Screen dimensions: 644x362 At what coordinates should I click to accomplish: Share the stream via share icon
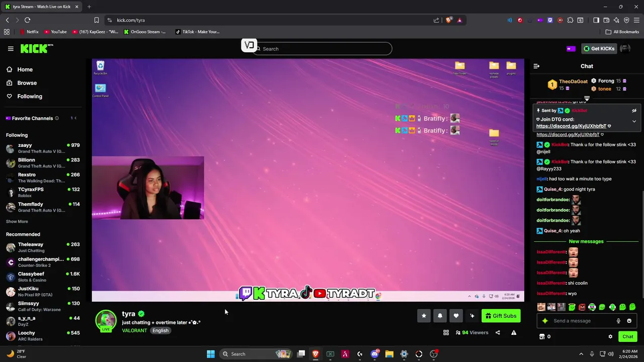click(498, 333)
